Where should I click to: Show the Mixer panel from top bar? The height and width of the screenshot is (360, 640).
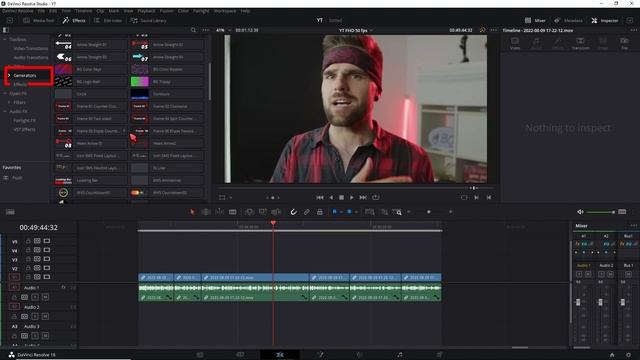point(535,20)
